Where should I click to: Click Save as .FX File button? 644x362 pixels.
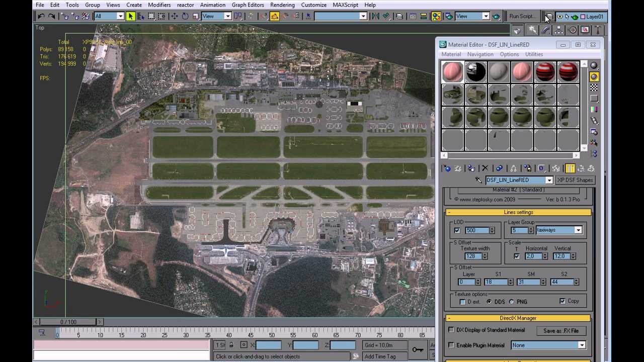pyautogui.click(x=560, y=331)
